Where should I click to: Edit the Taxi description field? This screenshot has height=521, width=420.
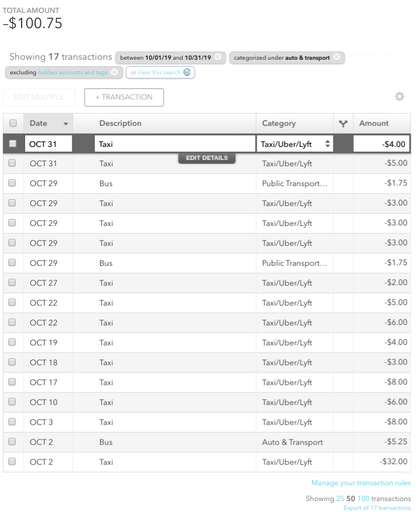(175, 144)
